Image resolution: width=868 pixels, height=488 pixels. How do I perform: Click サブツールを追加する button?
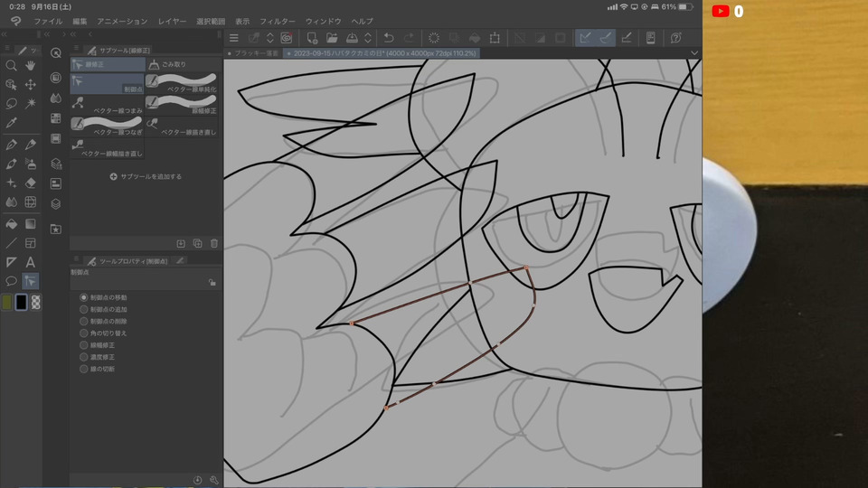pos(146,176)
